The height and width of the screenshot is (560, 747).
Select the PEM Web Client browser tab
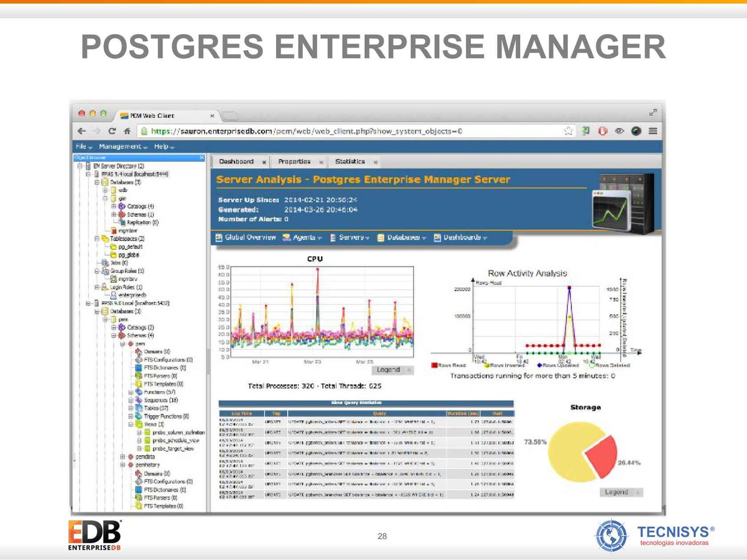(x=165, y=115)
